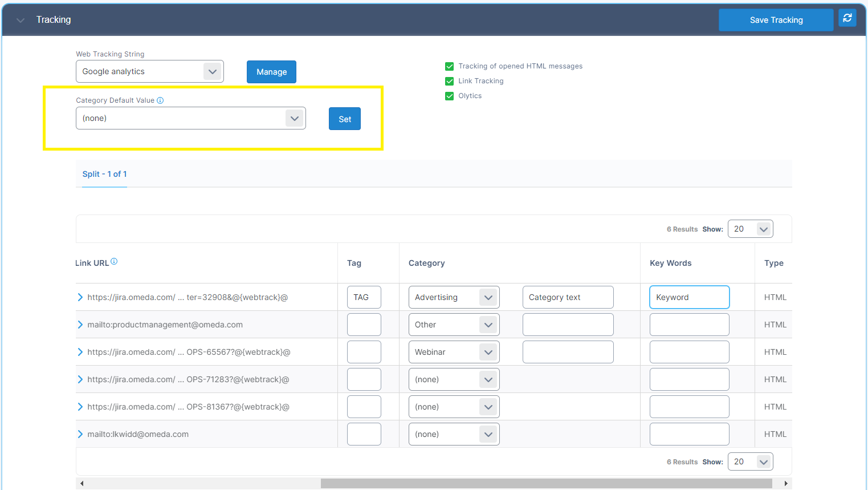Click the horizontal scrollbar thumb
The image size is (868, 490).
click(x=546, y=483)
